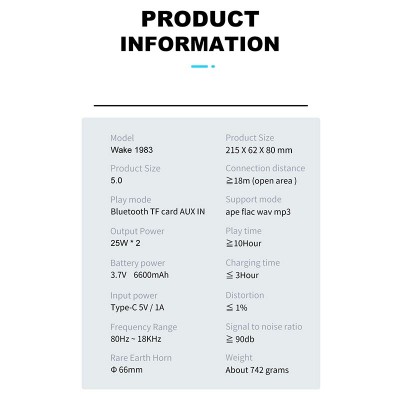
Task: Select the 215 X 62 X 80 mm value
Action: [x=259, y=150]
